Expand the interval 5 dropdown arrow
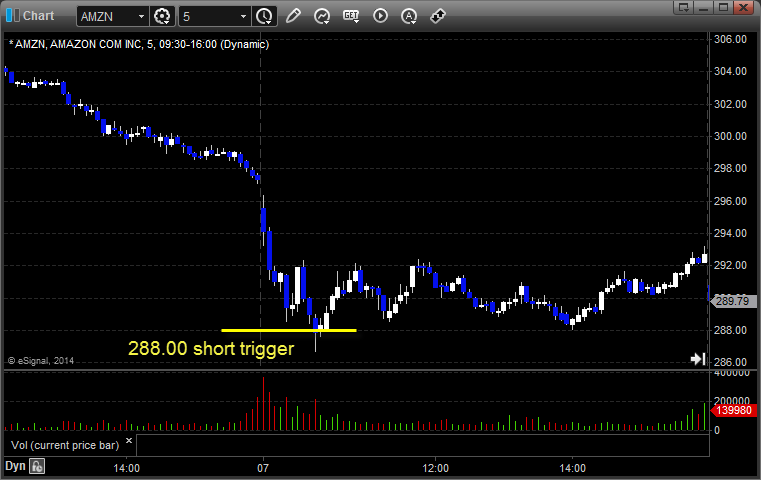 pyautogui.click(x=244, y=17)
